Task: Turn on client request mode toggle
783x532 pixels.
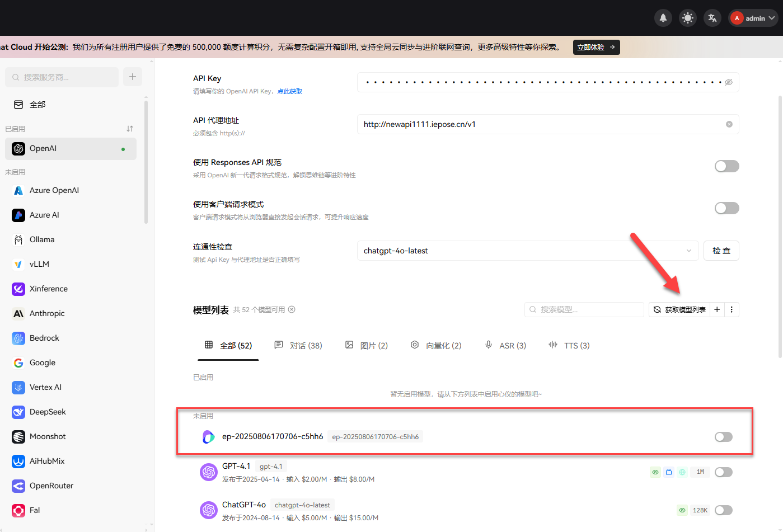Action: click(x=726, y=208)
